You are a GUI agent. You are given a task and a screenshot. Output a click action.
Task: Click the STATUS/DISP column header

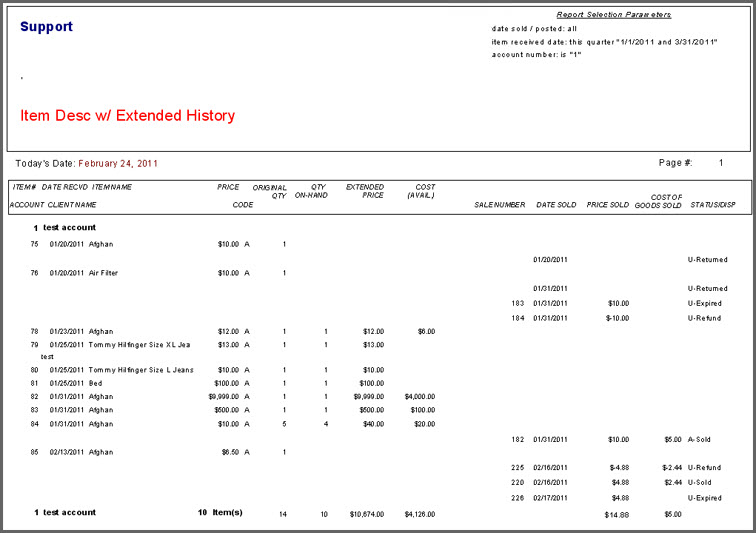click(713, 205)
